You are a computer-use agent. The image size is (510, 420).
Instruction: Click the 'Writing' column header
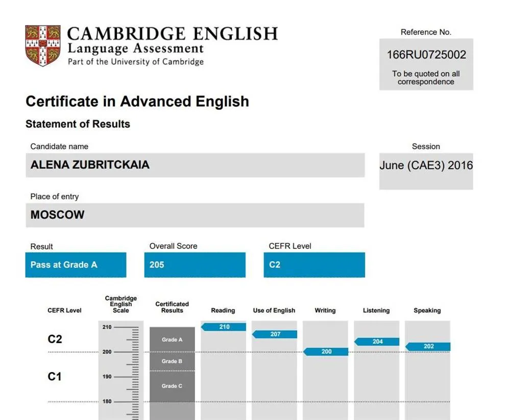pos(325,310)
